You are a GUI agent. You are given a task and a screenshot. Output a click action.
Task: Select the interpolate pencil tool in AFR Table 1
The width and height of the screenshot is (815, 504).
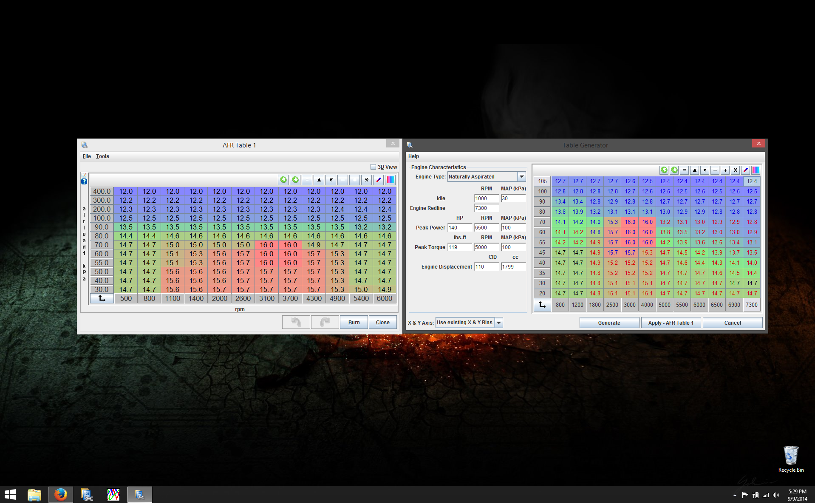tap(379, 180)
